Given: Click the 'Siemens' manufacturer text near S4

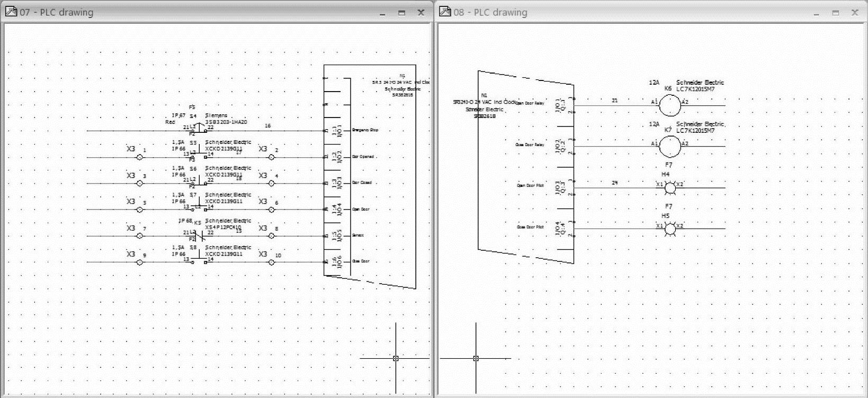Looking at the screenshot, I should pos(216,115).
